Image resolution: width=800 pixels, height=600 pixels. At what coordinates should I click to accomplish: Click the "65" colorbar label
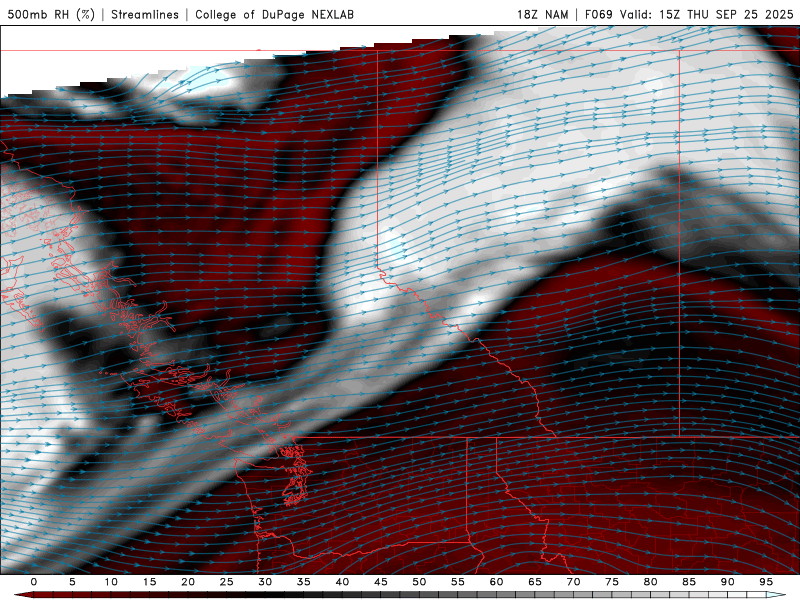click(535, 582)
